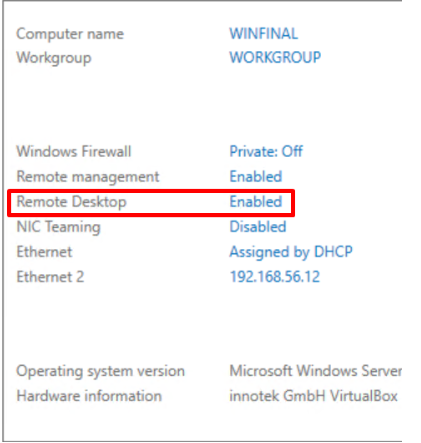Click the 'Windows Firewall' label
The image size is (421, 443).
coord(74,151)
